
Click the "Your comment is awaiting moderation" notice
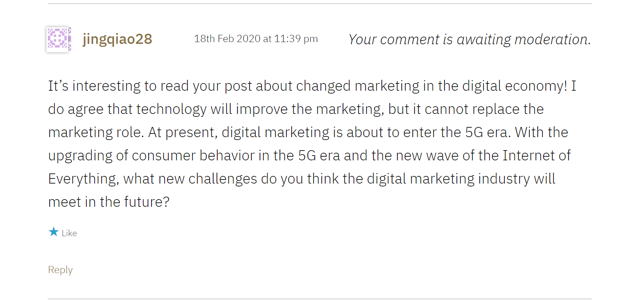[470, 40]
